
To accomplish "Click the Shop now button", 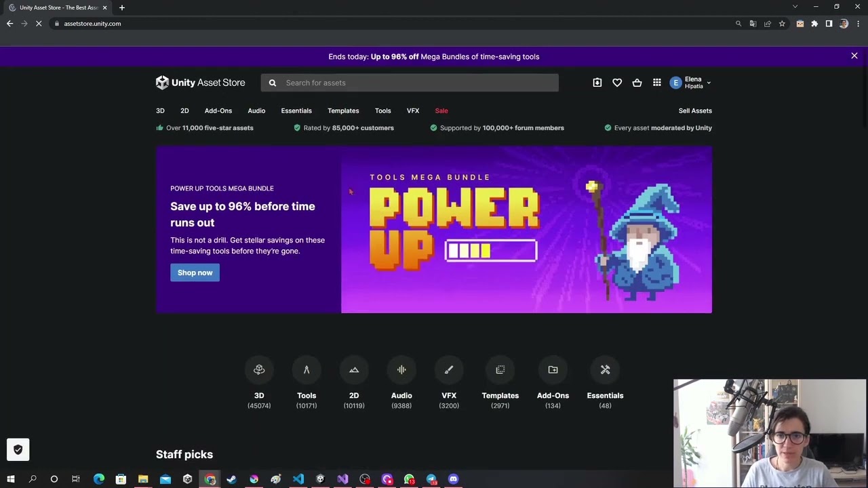I will [x=195, y=272].
